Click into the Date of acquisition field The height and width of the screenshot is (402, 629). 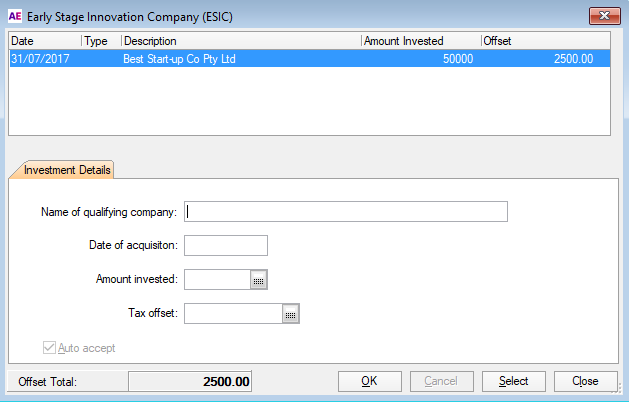[x=226, y=246]
